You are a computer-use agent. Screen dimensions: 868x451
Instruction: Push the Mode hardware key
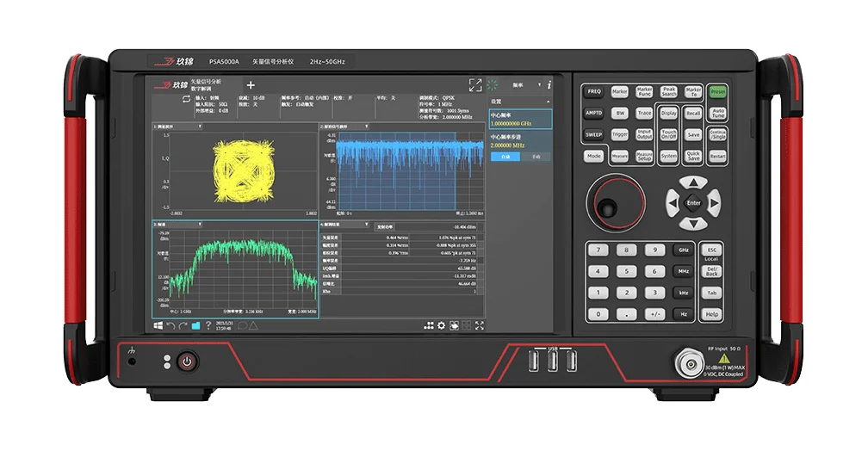coord(594,156)
